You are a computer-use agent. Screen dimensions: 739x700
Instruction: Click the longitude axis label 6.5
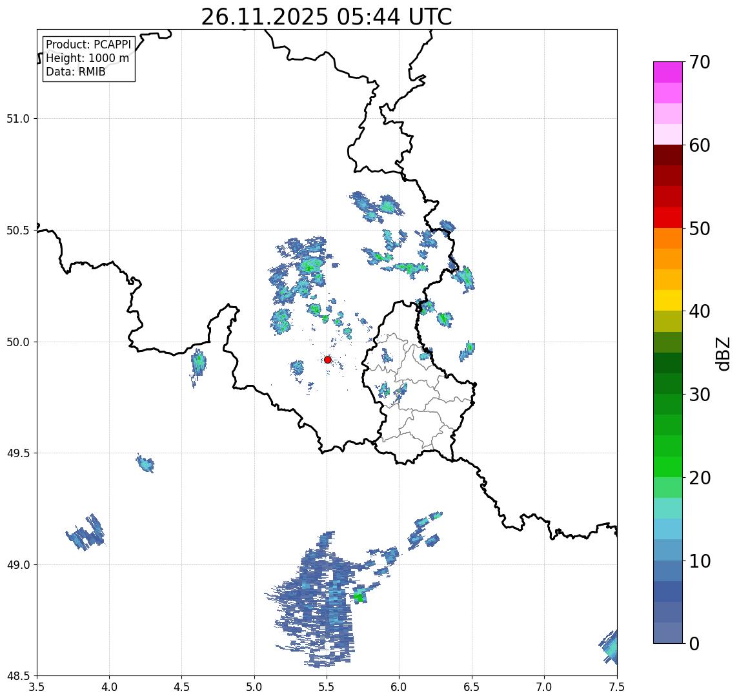point(472,687)
